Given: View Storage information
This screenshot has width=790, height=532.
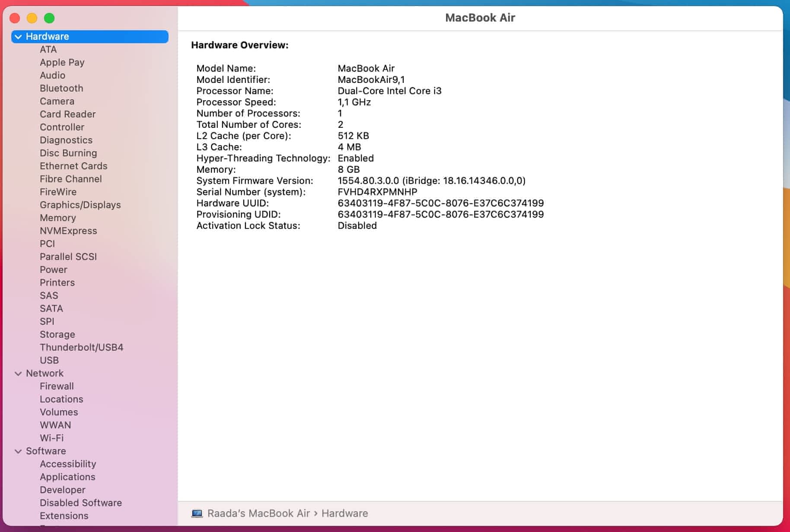Looking at the screenshot, I should tap(57, 335).
